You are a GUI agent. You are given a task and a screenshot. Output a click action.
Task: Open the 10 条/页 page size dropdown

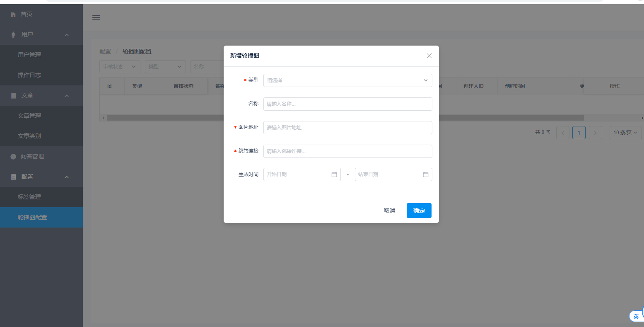pyautogui.click(x=626, y=133)
